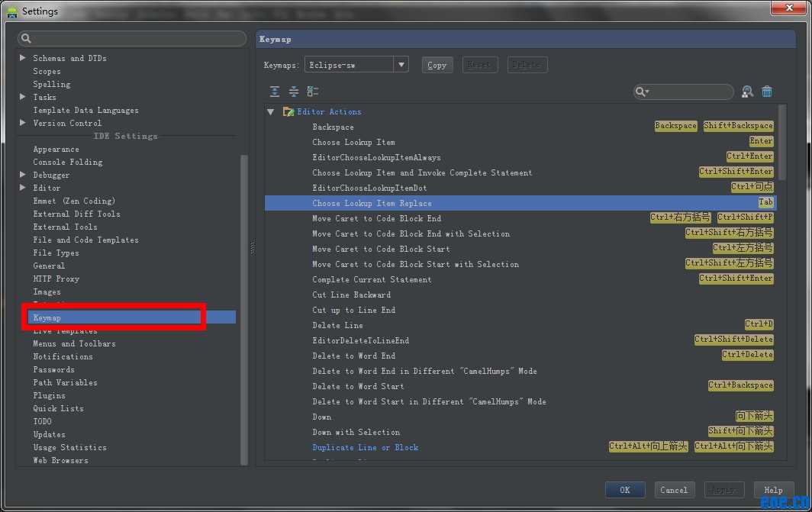
Task: Click the group-by icon in keymap toolbar
Action: click(312, 91)
